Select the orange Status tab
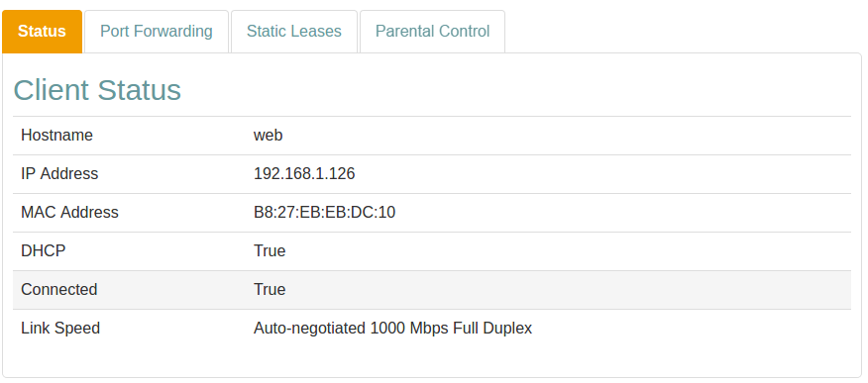The height and width of the screenshot is (383, 868). (x=42, y=32)
